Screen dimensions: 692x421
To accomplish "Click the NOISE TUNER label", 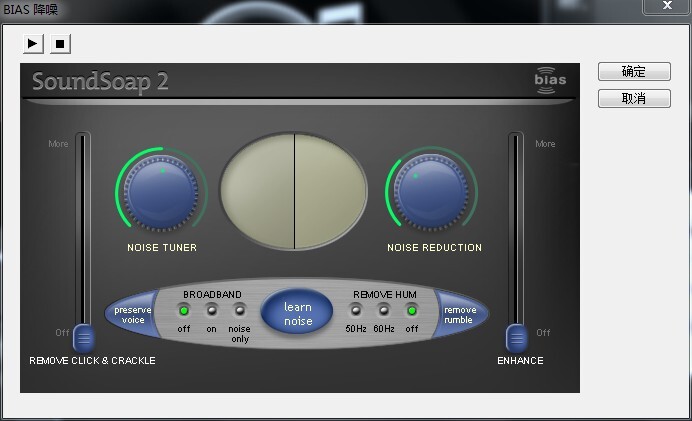I will (x=162, y=248).
